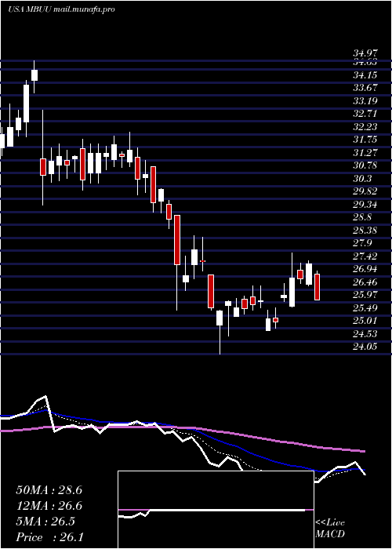This screenshot has height=549, width=392.
Task: Click the 'USA MBUU mail.munafa.pro' chart title
Action: 61,9
